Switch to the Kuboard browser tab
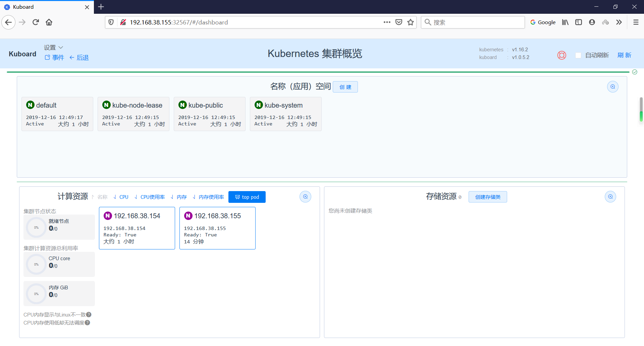The image size is (644, 346). 47,7
